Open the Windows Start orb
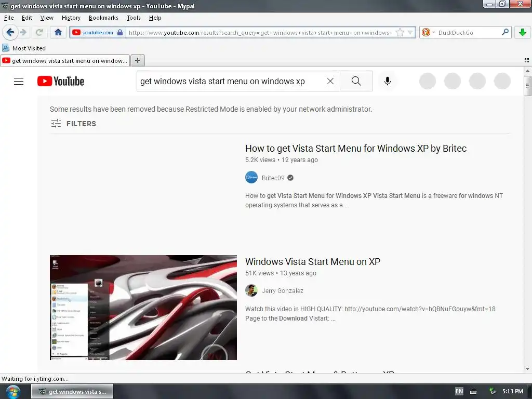 tap(12, 392)
